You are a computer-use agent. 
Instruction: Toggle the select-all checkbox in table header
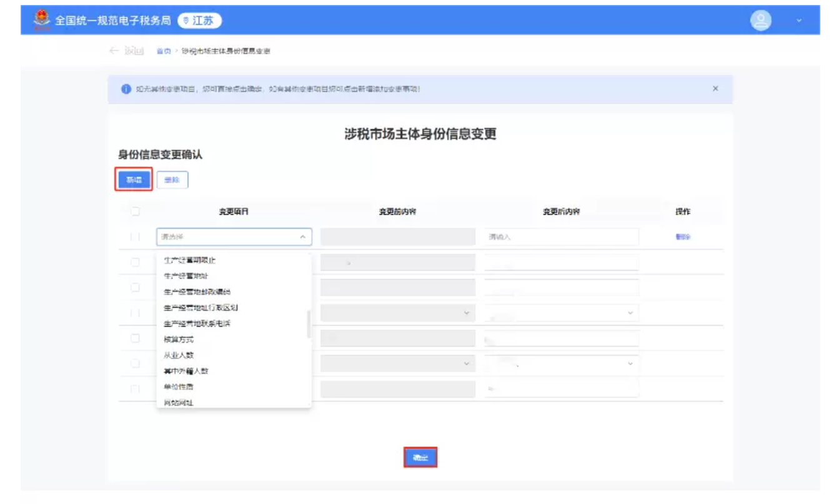(135, 212)
